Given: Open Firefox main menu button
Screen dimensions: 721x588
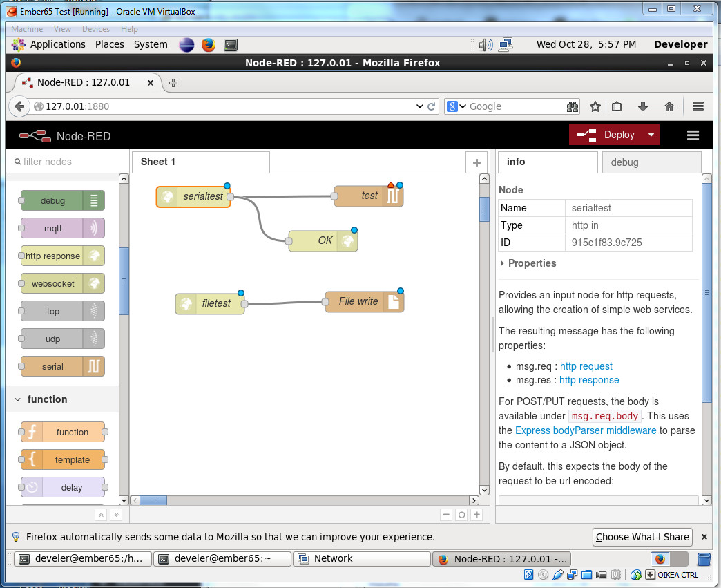Looking at the screenshot, I should click(x=698, y=106).
